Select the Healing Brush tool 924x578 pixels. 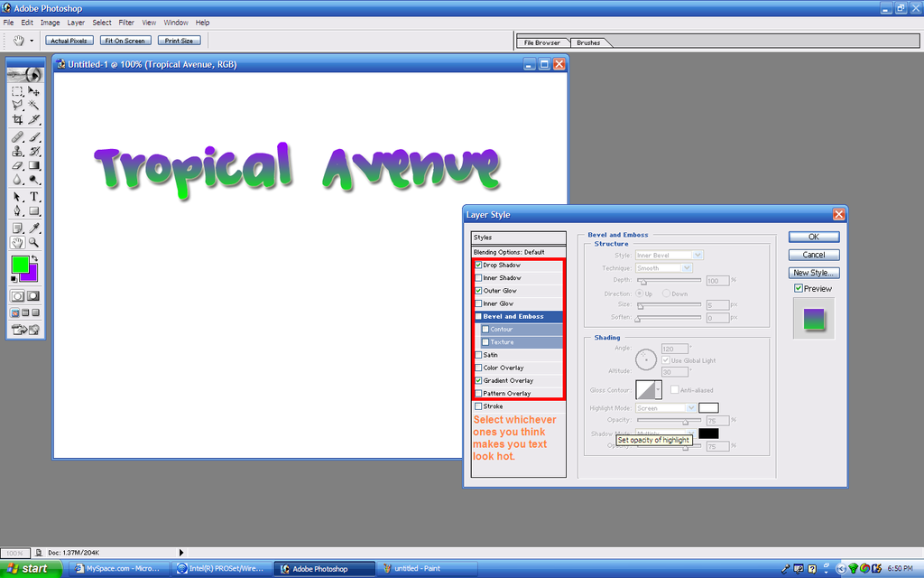point(18,137)
